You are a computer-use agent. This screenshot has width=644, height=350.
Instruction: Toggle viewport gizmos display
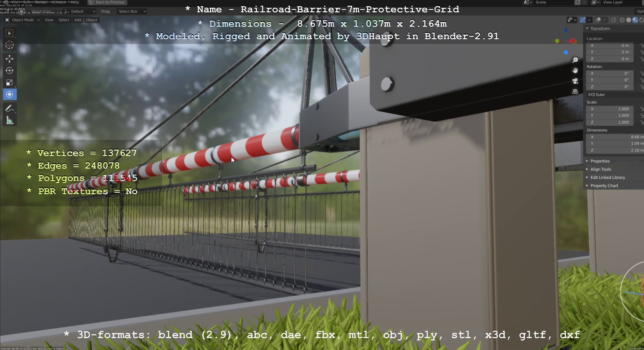pyautogui.click(x=583, y=20)
